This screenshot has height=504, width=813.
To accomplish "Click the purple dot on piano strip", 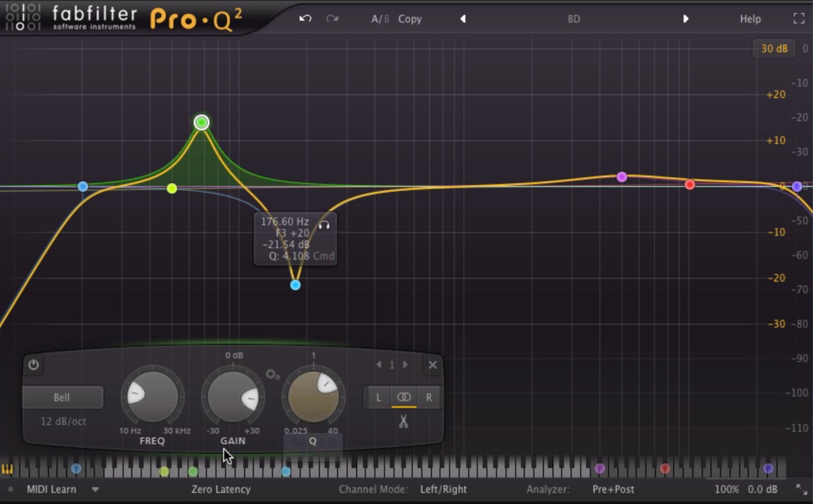I will (600, 469).
